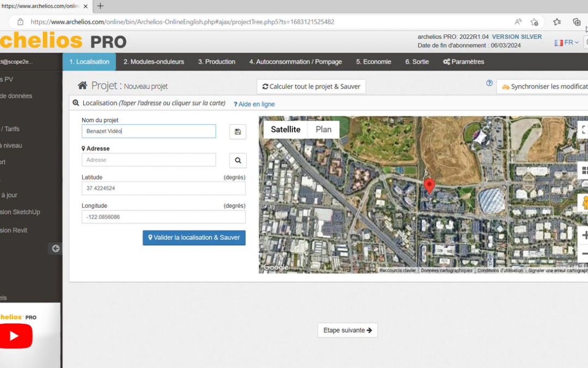Viewport: 588px width, 368px height.
Task: Open the FR language dropdown
Action: tap(567, 43)
